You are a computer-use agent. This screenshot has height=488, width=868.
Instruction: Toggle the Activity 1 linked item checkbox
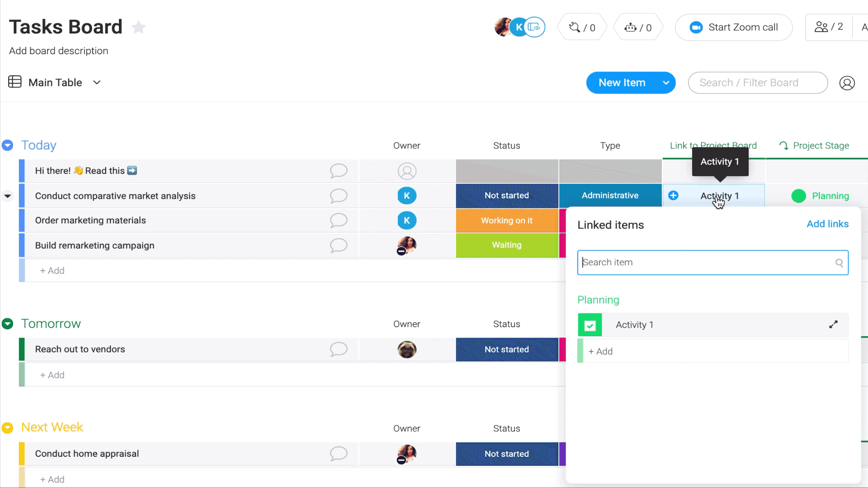point(590,325)
